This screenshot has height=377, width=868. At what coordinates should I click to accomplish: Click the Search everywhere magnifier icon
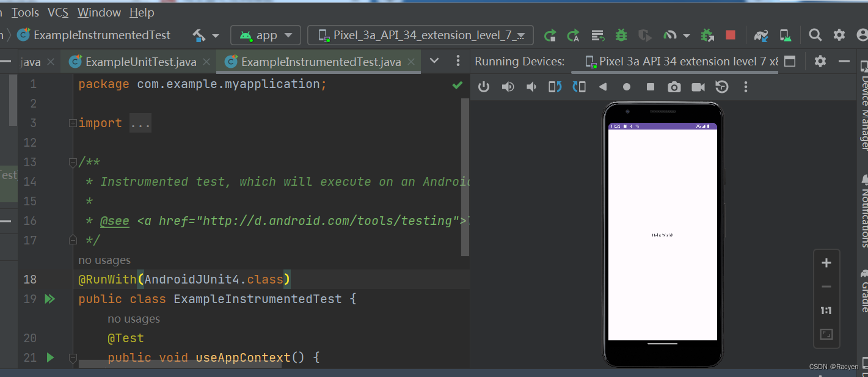[x=815, y=35]
